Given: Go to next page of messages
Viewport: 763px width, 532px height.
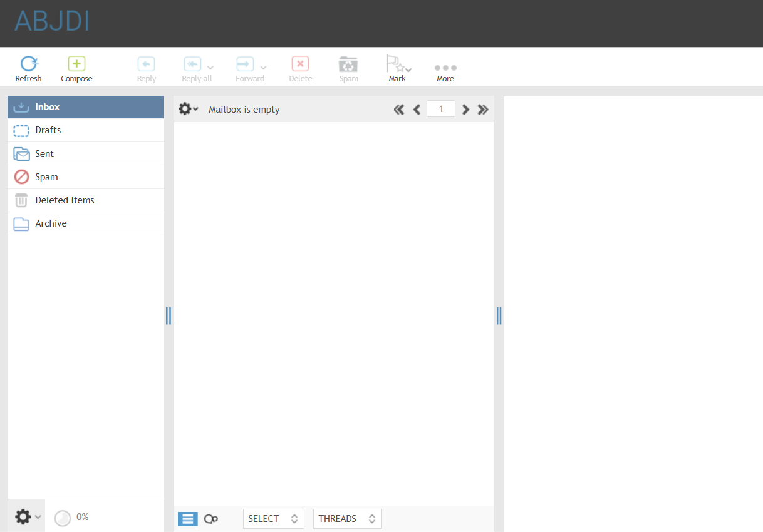Looking at the screenshot, I should pyautogui.click(x=465, y=110).
